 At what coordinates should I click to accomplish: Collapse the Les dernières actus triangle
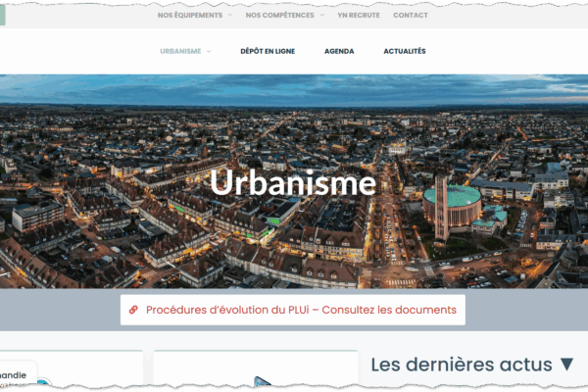coord(566,365)
